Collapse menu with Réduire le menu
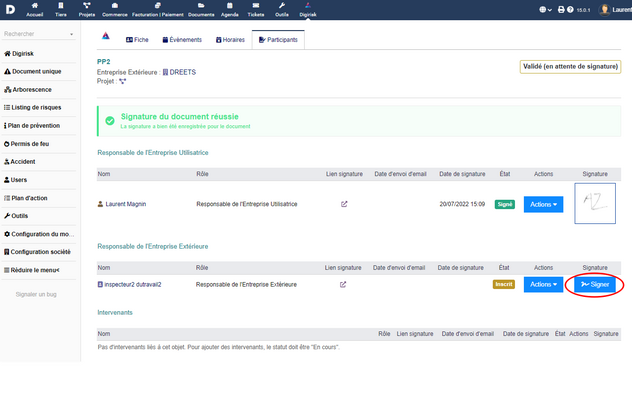This screenshot has height=400, width=632. (31, 270)
